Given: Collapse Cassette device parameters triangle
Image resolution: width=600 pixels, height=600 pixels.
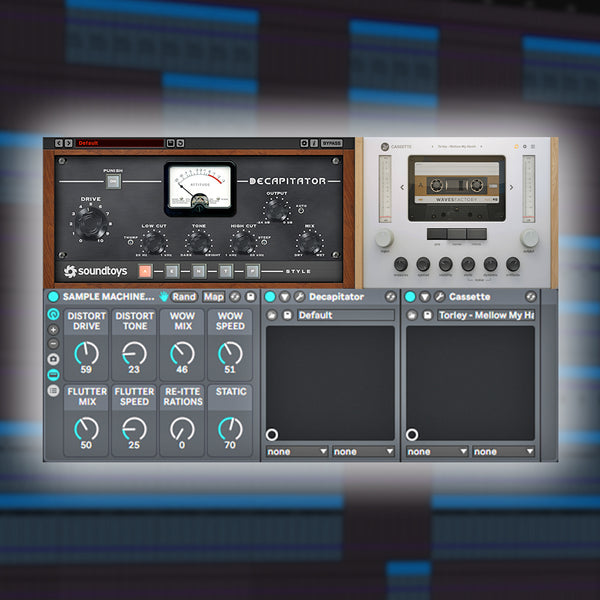Looking at the screenshot, I should pyautogui.click(x=425, y=297).
